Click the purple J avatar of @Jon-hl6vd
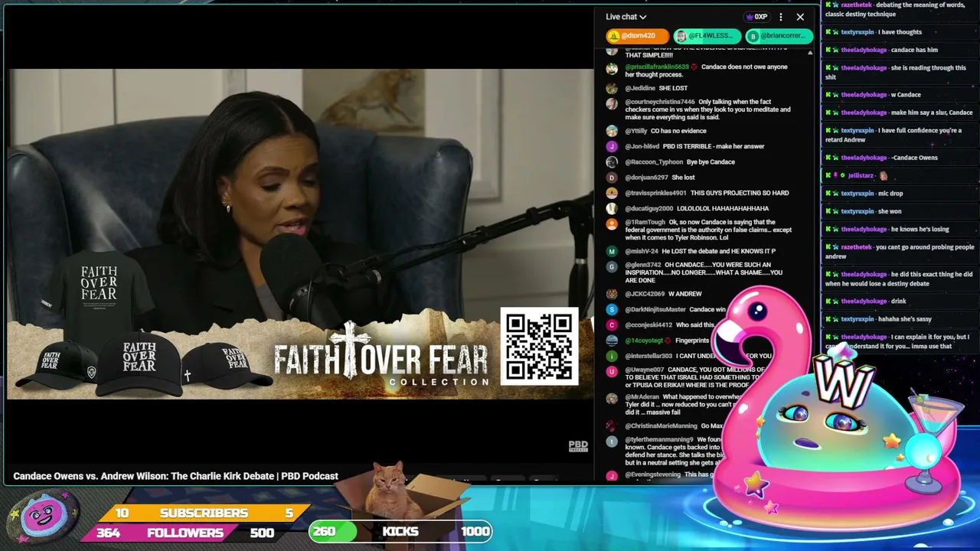The height and width of the screenshot is (551, 980). point(612,147)
